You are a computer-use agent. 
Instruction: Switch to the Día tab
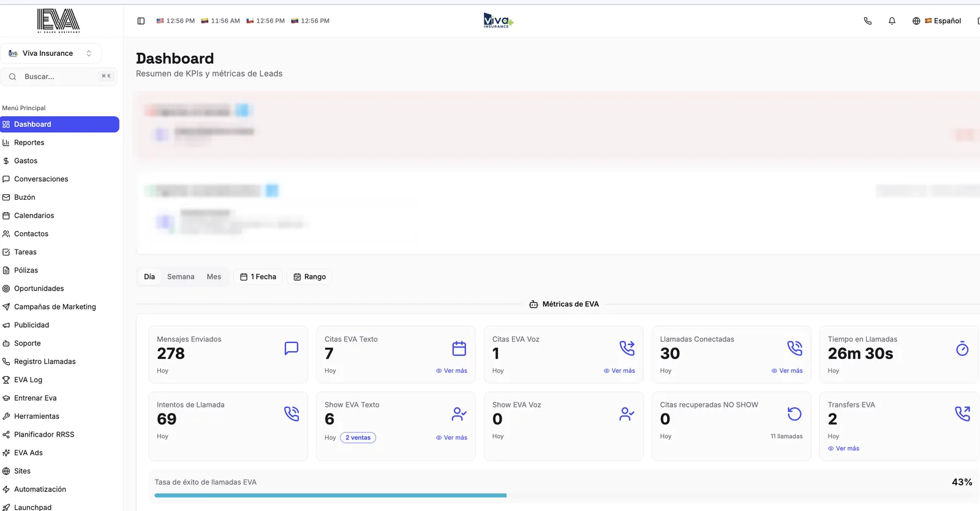coord(149,277)
